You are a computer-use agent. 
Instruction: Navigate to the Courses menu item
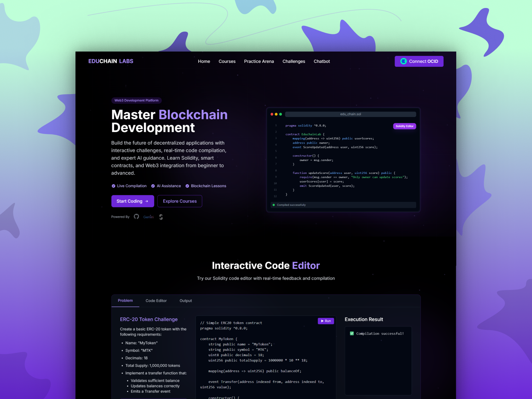click(x=227, y=61)
